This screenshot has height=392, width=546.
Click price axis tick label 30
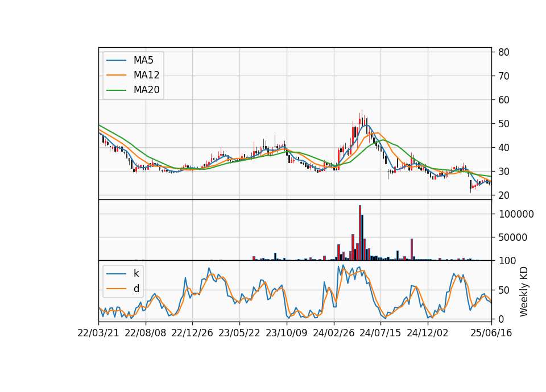tap(504, 172)
